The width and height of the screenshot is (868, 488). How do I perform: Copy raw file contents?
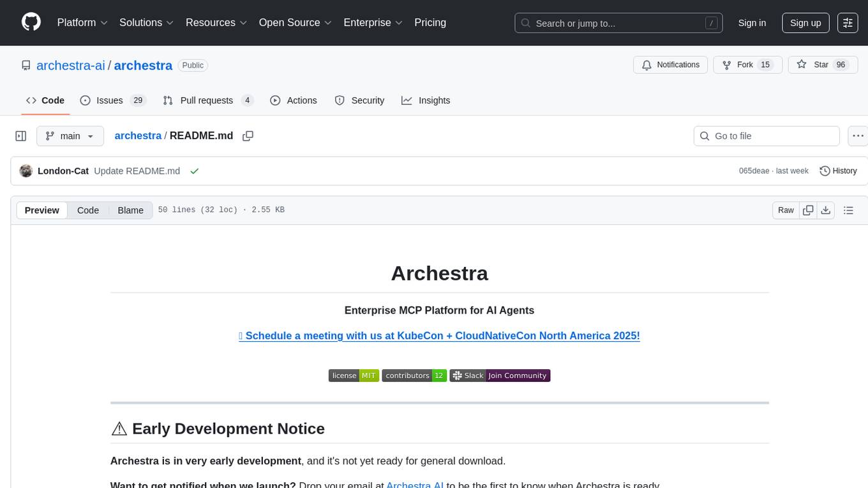(x=808, y=210)
